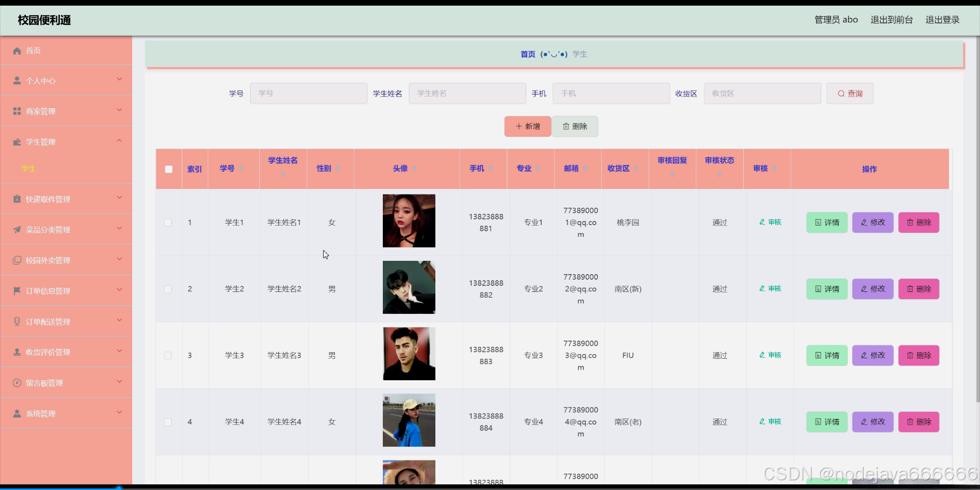Expand the 系统管理 menu chevron
The height and width of the screenshot is (490, 980).
(x=119, y=412)
